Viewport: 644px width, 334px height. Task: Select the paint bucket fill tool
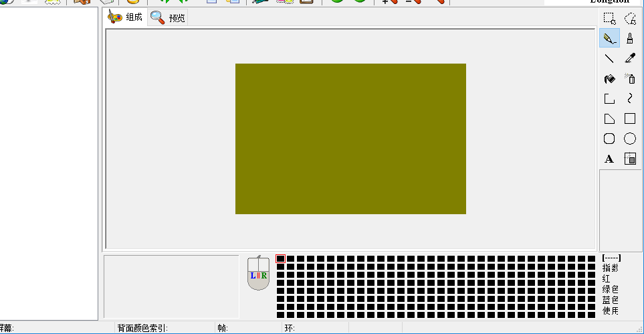[609, 79]
